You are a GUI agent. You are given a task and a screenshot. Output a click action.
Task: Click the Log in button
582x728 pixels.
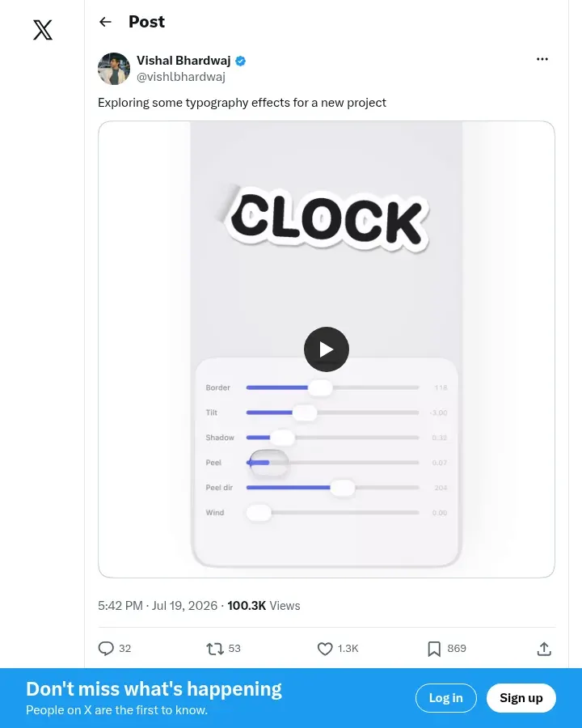[445, 698]
